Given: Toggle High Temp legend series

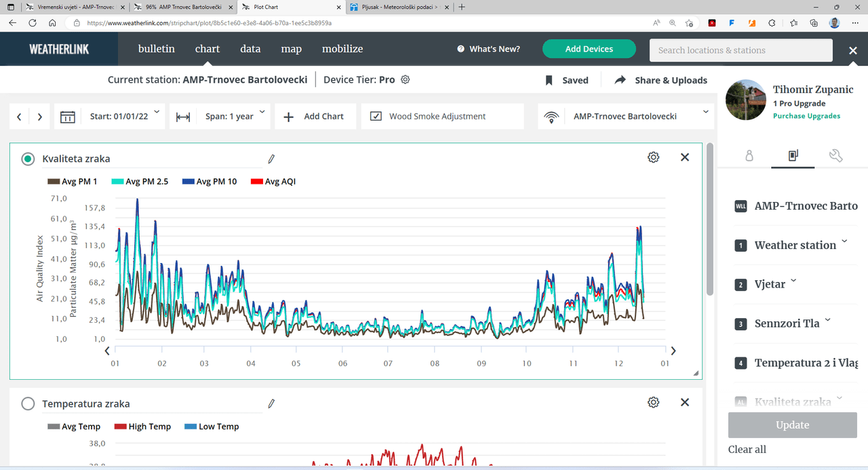Looking at the screenshot, I should (x=142, y=427).
